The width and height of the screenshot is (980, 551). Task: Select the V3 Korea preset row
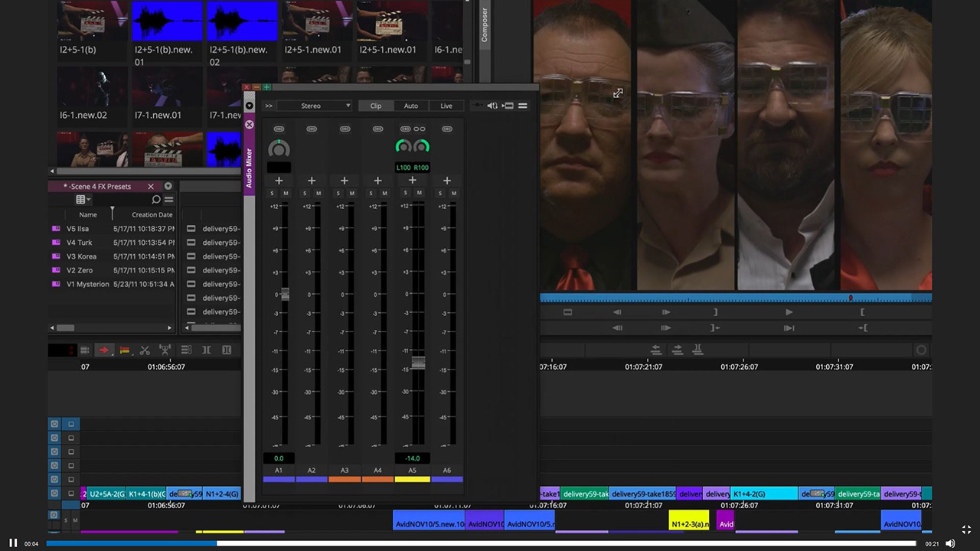[x=82, y=256]
